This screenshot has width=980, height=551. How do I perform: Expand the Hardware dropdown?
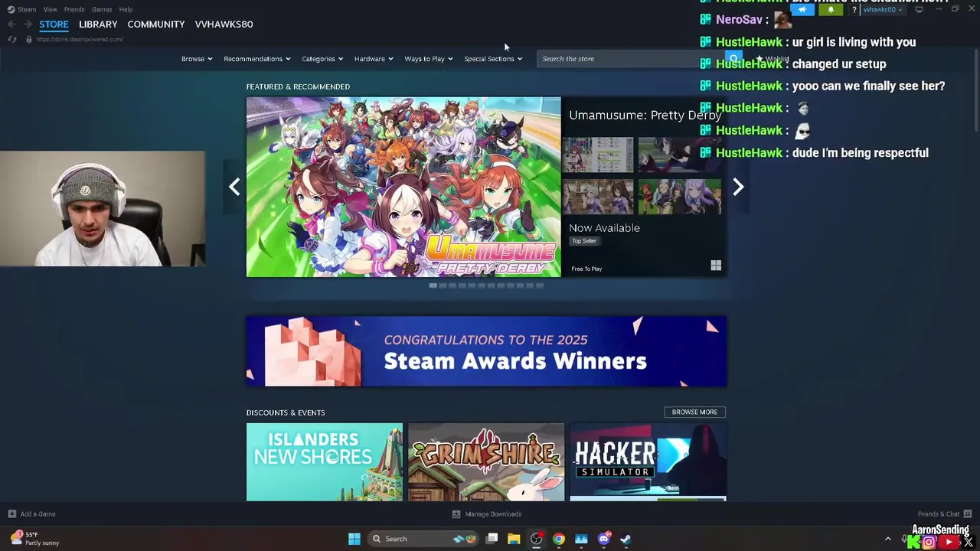(374, 59)
